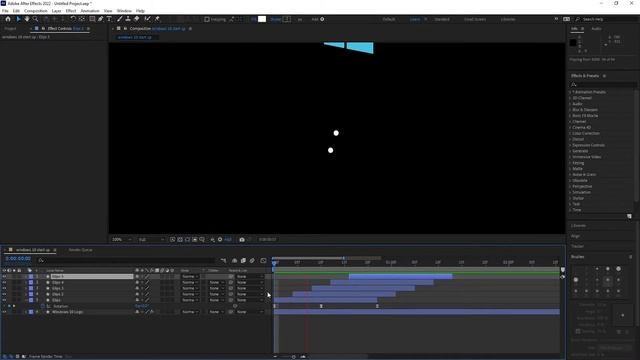Open the viewer magnification 100% dropdown
Image resolution: width=640 pixels, height=360 pixels.
[x=122, y=240]
